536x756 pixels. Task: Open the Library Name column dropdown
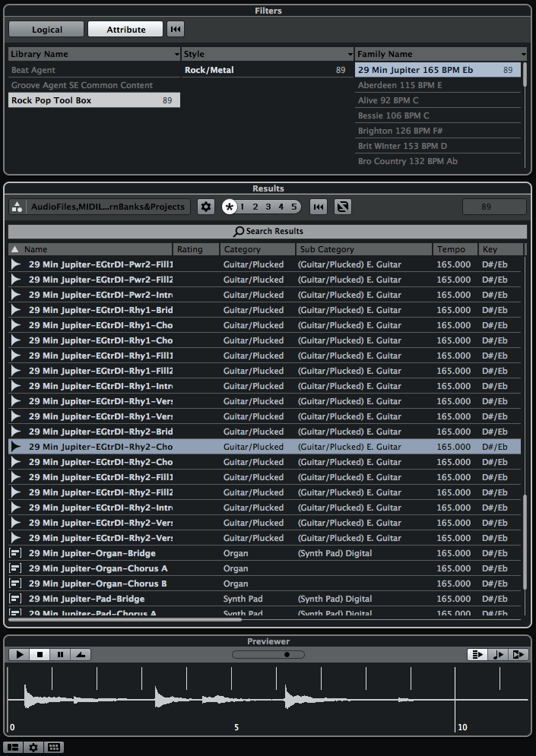pyautogui.click(x=176, y=54)
